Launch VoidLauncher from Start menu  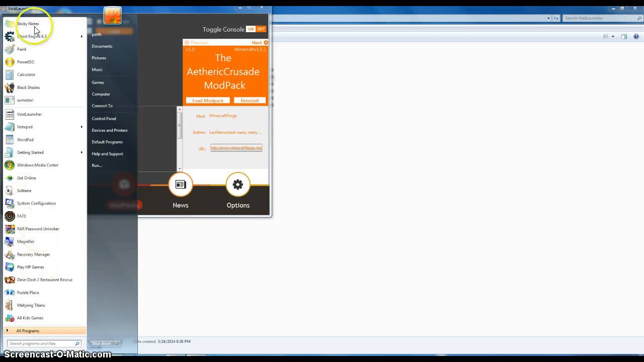coord(44,114)
